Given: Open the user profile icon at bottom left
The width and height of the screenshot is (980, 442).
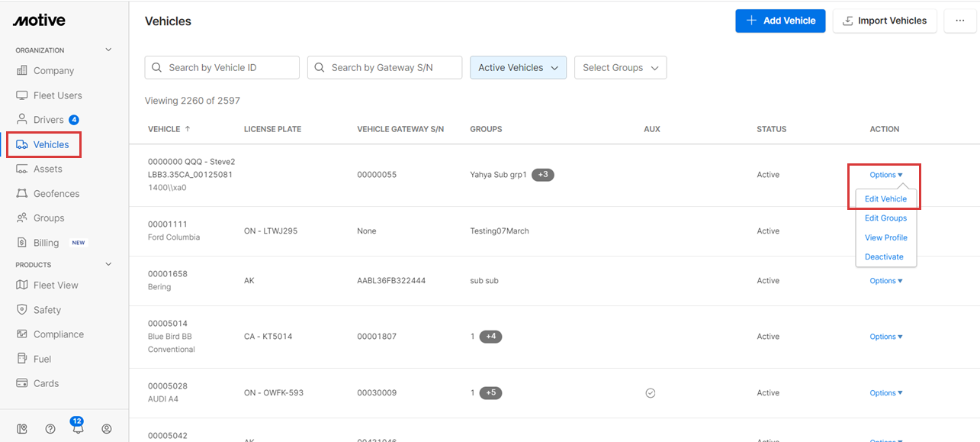Looking at the screenshot, I should pos(107,428).
